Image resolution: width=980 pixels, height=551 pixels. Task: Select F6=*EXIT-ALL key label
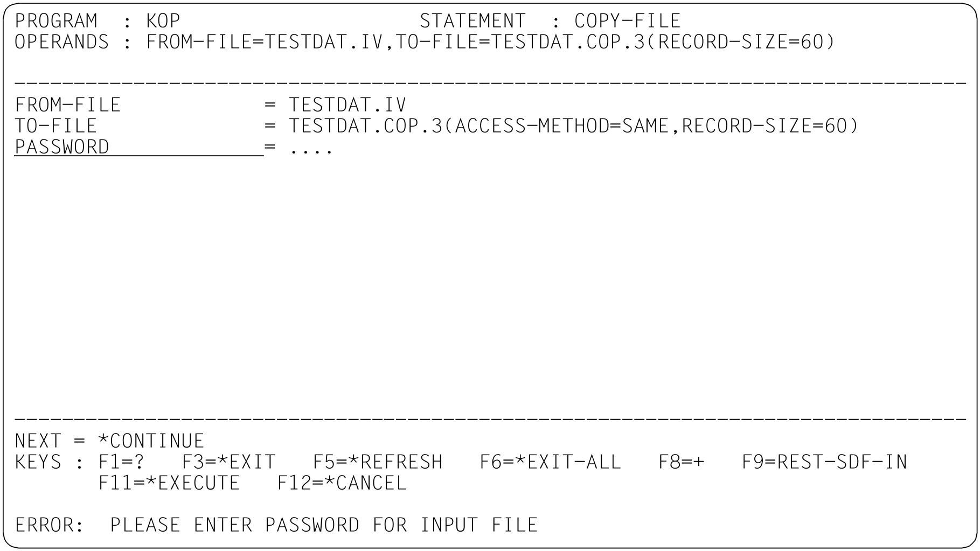coord(550,462)
